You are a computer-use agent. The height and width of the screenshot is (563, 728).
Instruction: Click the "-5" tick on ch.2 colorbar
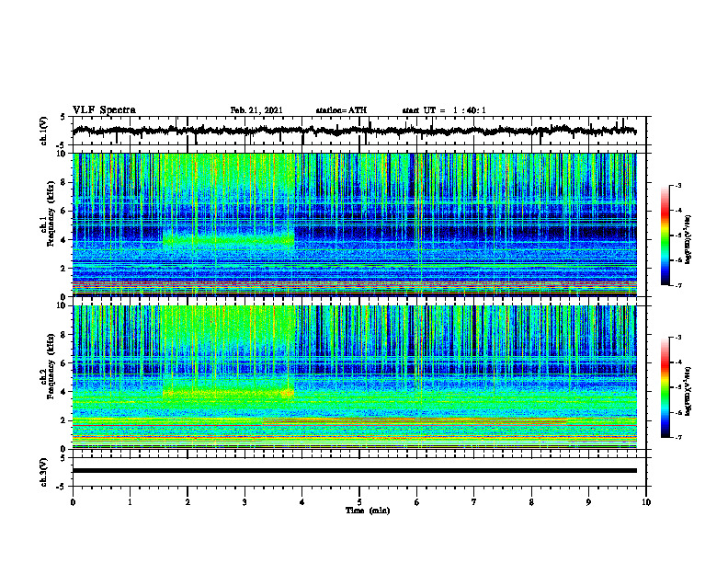pos(677,387)
